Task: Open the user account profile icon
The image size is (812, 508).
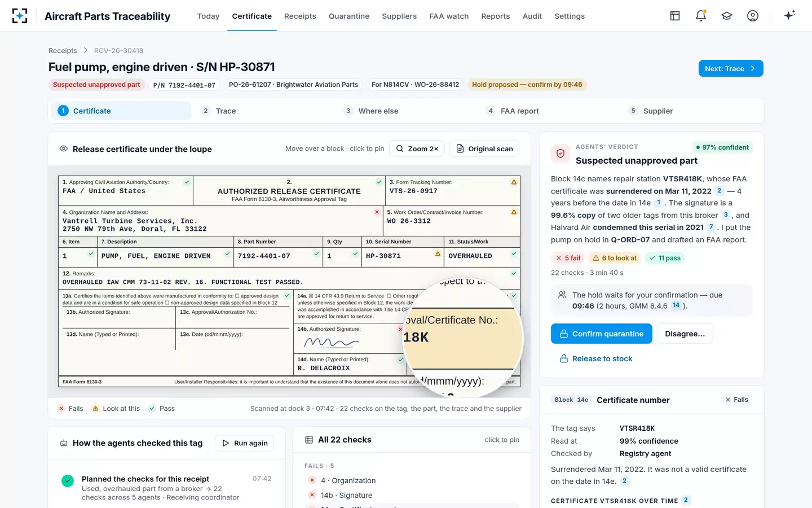Action: pyautogui.click(x=753, y=16)
